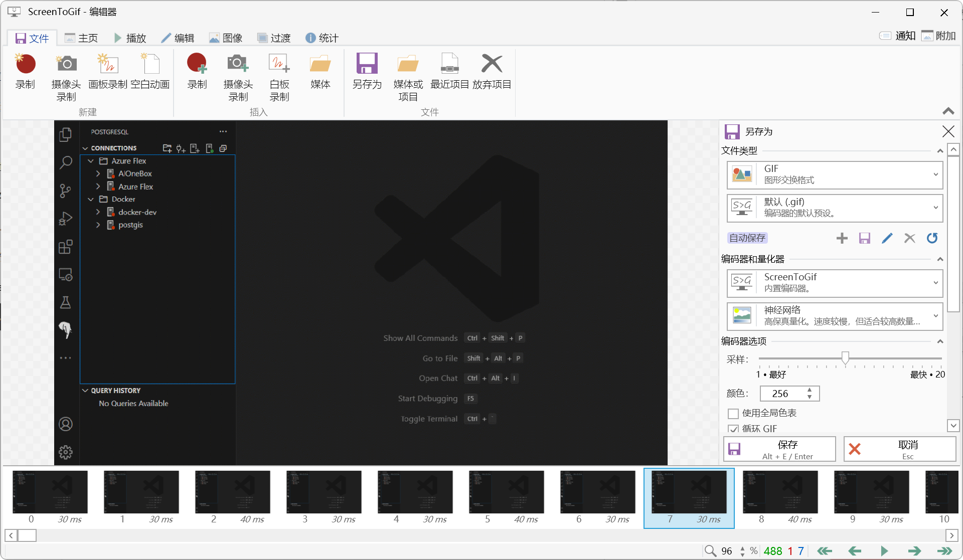Select frame 8 thumbnail
The image size is (963, 560).
click(780, 498)
